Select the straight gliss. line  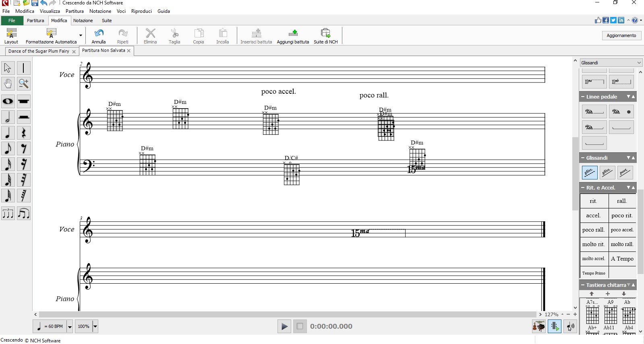pos(607,172)
